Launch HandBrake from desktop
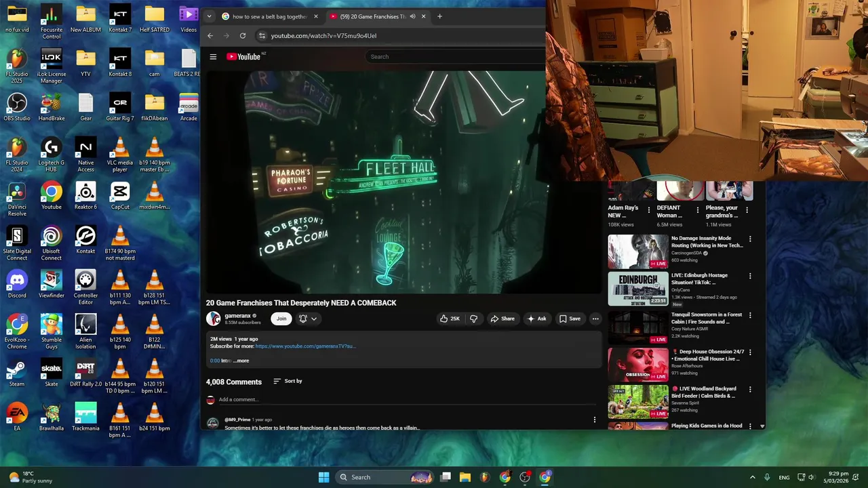The height and width of the screenshot is (488, 868). click(x=52, y=107)
